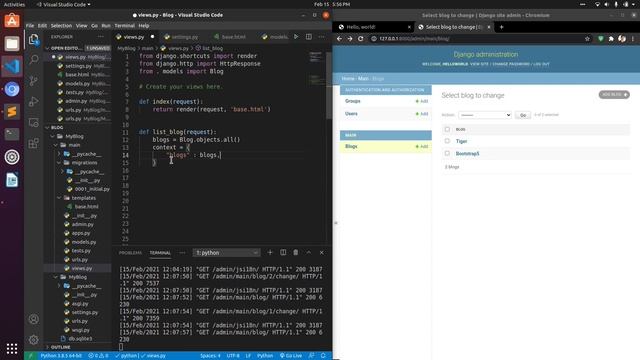
Task: Open Files from the Ubuntu dock
Action: (x=12, y=43)
